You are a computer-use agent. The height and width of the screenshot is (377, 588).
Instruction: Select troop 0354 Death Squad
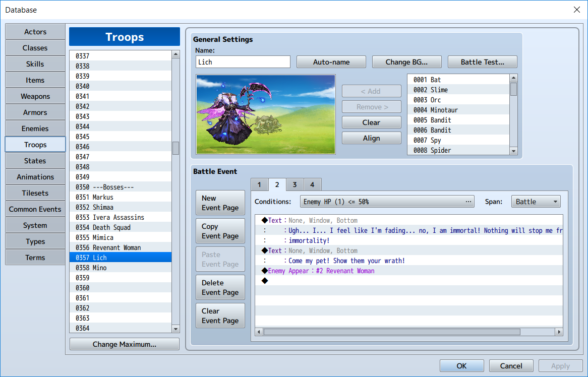pos(121,227)
